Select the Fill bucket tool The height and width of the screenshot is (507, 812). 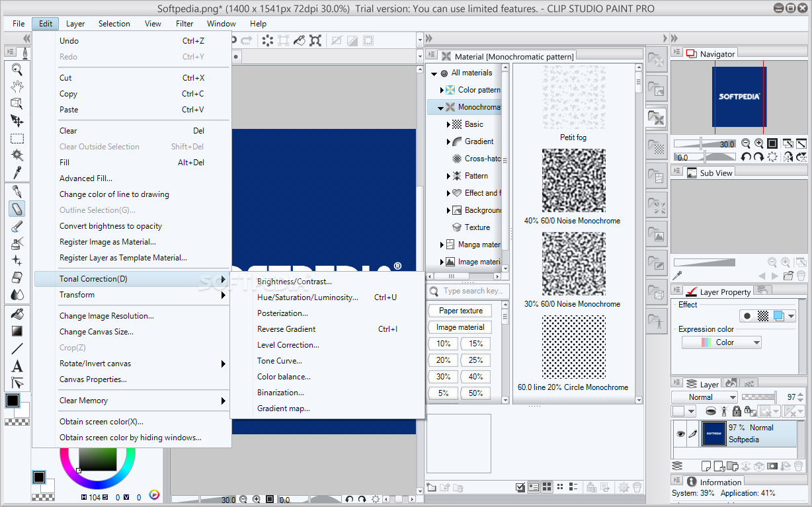(x=17, y=314)
